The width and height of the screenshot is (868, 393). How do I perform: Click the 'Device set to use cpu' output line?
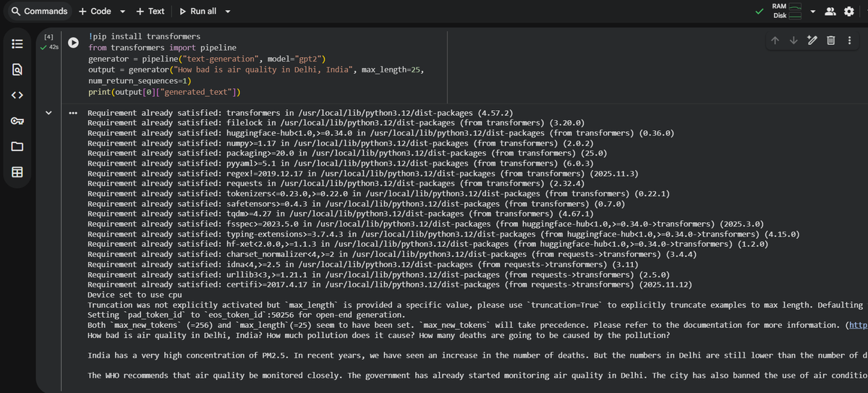[135, 295]
